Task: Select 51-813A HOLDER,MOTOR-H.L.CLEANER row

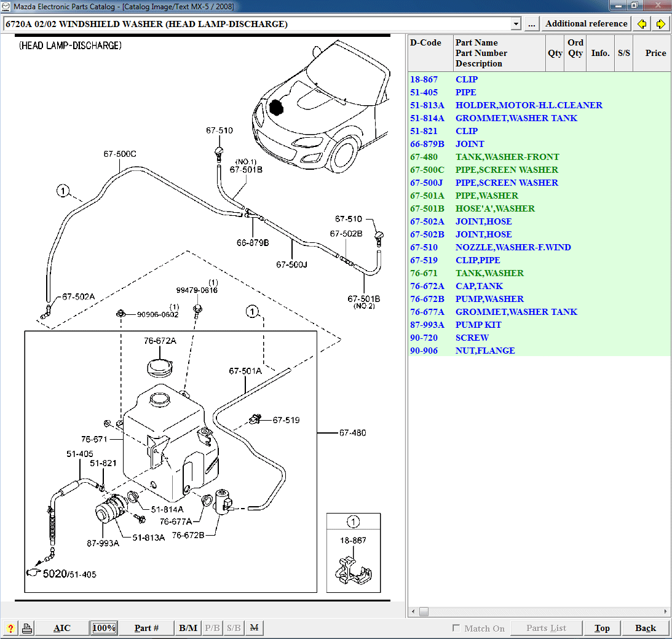Action: [539, 105]
